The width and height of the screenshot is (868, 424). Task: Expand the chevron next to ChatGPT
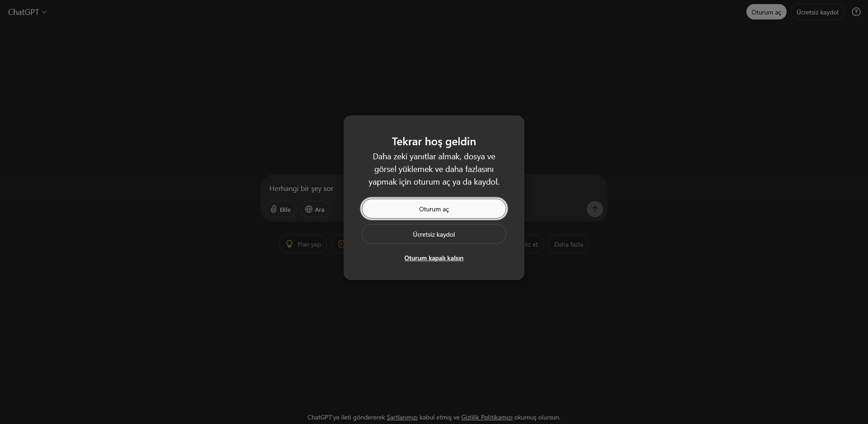coord(44,12)
